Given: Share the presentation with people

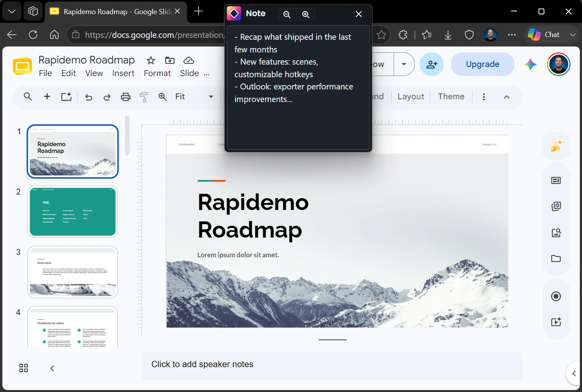Looking at the screenshot, I should pyautogui.click(x=432, y=64).
